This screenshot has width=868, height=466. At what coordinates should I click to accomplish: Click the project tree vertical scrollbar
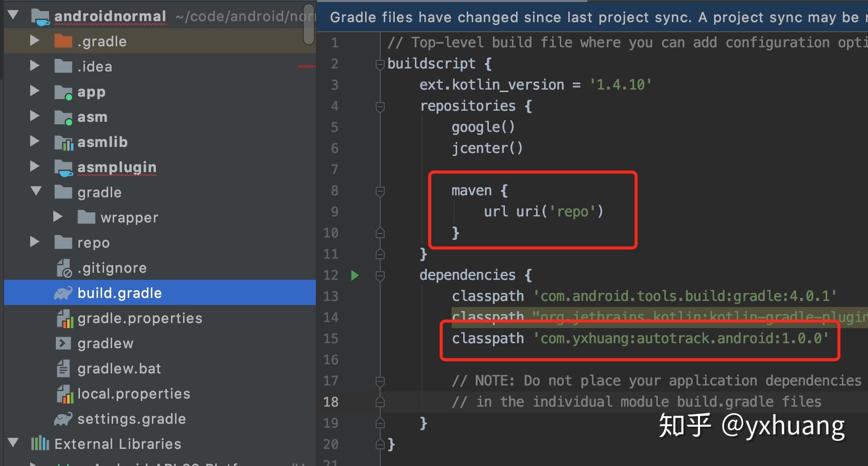pyautogui.click(x=309, y=23)
